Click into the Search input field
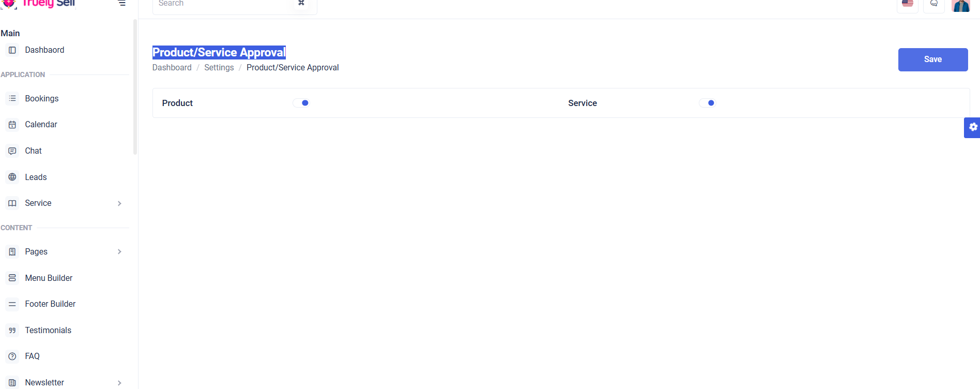 pyautogui.click(x=222, y=4)
